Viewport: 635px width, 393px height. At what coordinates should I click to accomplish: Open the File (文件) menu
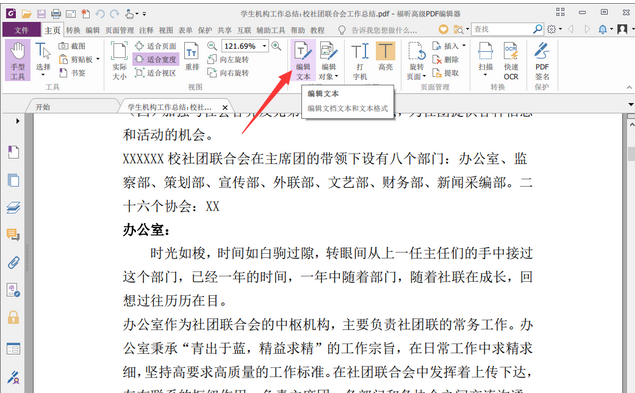21,30
